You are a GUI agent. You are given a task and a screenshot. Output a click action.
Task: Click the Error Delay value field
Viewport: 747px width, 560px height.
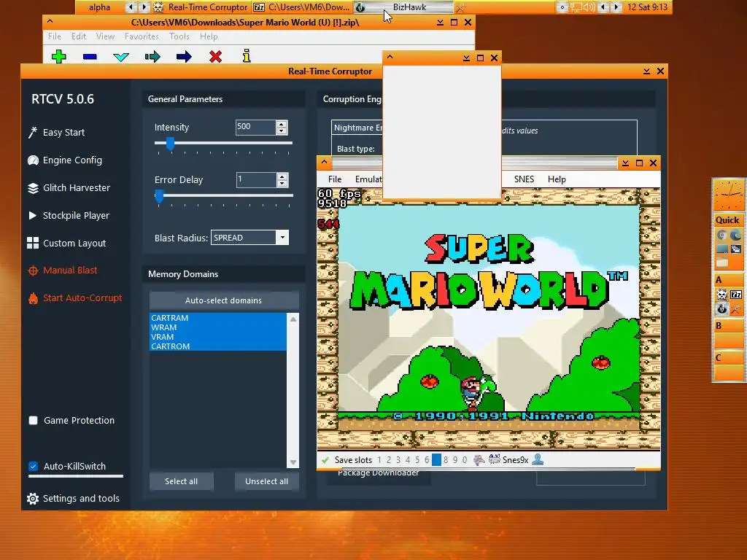[x=256, y=180]
